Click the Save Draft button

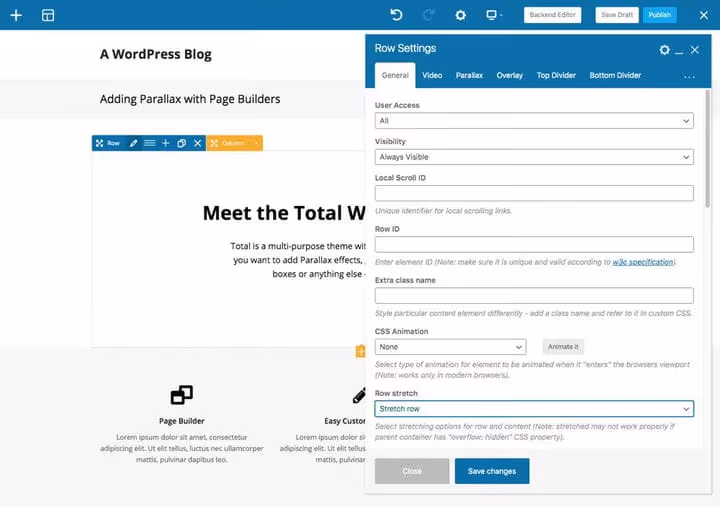(x=617, y=15)
